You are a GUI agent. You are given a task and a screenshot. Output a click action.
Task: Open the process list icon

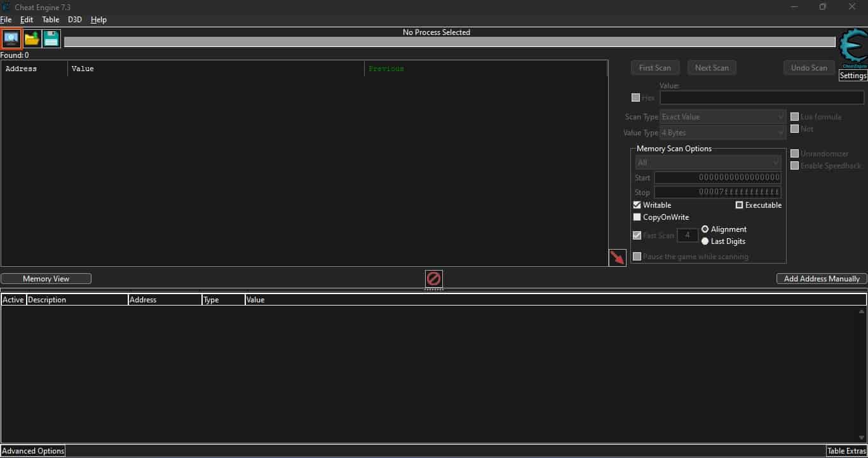click(11, 39)
